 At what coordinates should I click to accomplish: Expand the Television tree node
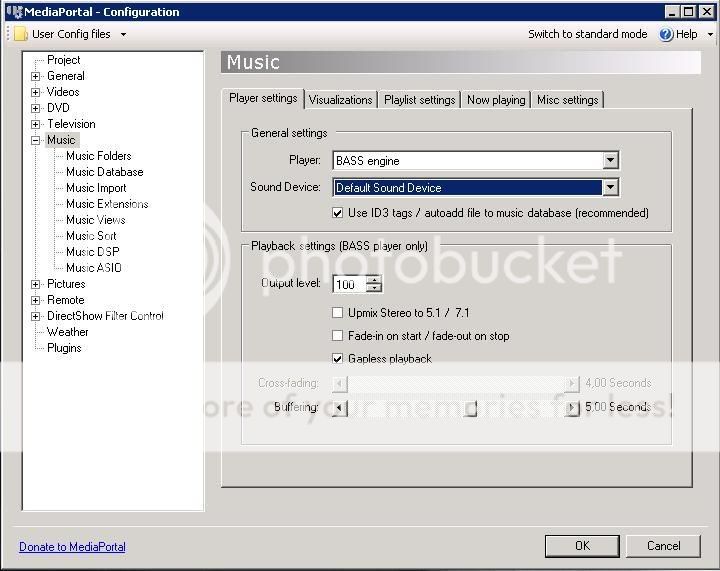pyautogui.click(x=35, y=124)
